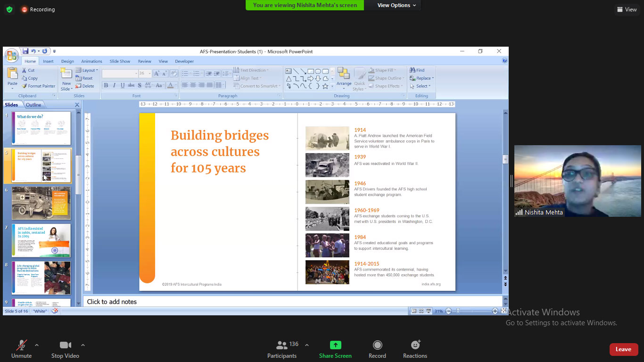Click the Save icon in Quick Access Toolbar
Image resolution: width=644 pixels, height=362 pixels.
[25, 51]
